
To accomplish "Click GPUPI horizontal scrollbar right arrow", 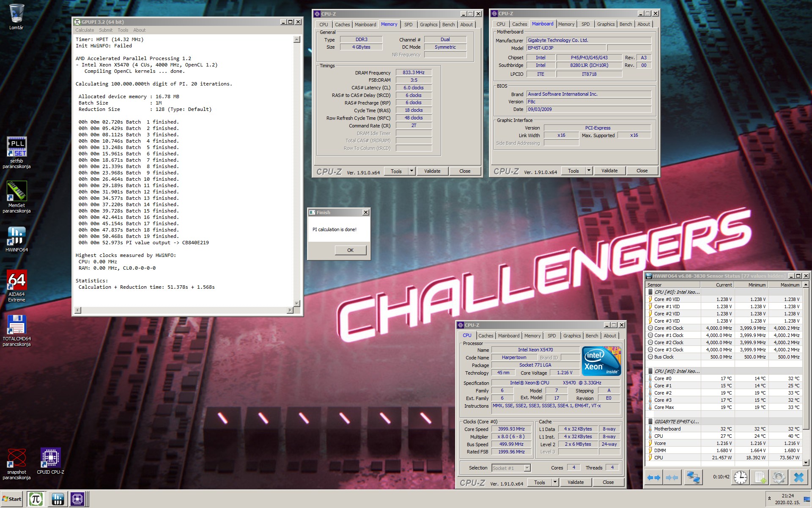I will (x=290, y=310).
